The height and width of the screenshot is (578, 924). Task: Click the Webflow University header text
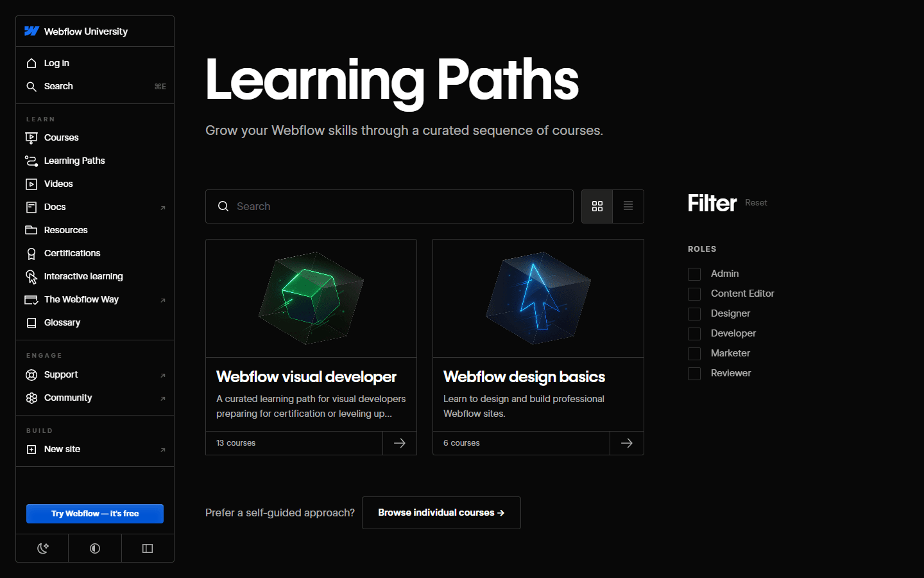coord(86,31)
